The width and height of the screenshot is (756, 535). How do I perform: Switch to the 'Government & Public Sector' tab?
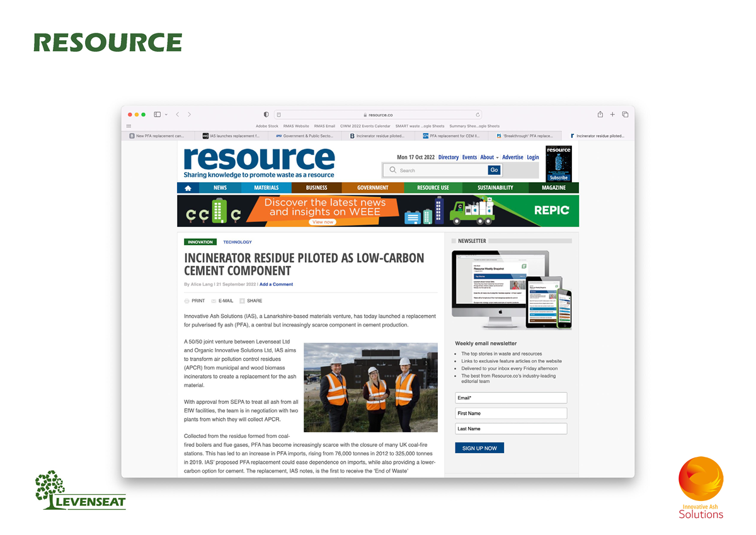(306, 135)
